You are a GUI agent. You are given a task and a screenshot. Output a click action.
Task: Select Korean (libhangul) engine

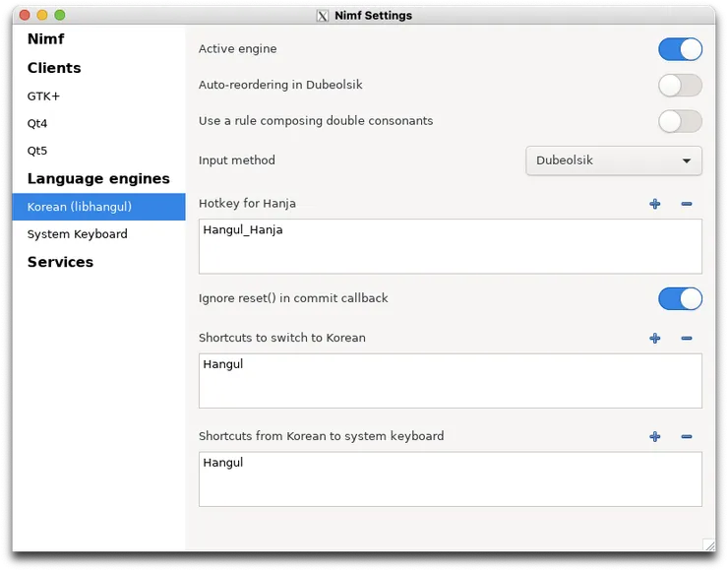click(99, 207)
